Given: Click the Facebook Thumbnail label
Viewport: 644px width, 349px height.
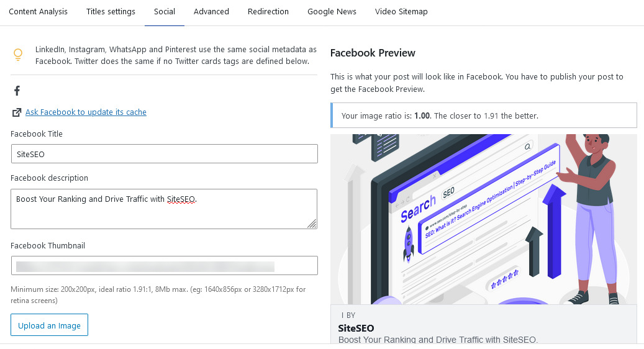Looking at the screenshot, I should click(48, 245).
